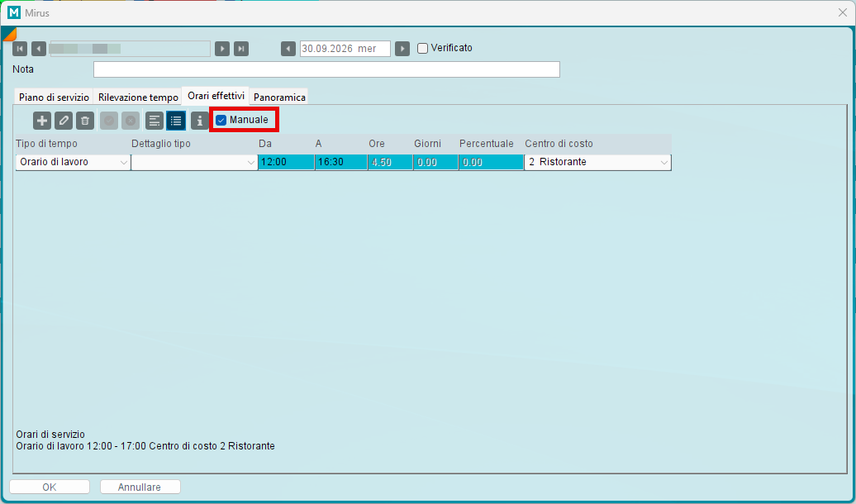Click into the Nota text field
This screenshot has width=856, height=504.
(x=326, y=69)
